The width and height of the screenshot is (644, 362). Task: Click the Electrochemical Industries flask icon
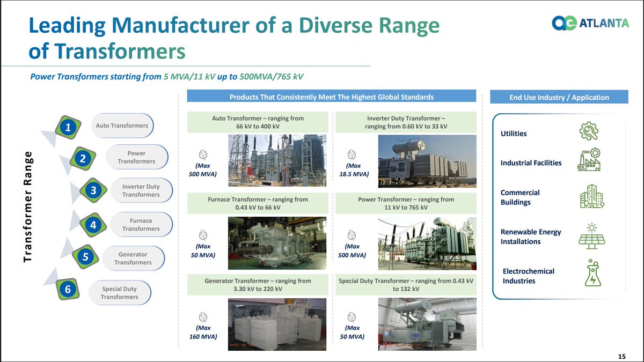[x=592, y=273]
